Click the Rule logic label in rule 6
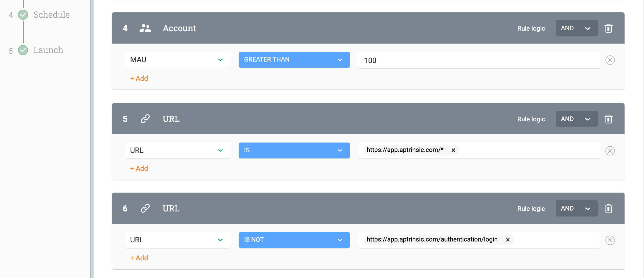 coord(531,209)
